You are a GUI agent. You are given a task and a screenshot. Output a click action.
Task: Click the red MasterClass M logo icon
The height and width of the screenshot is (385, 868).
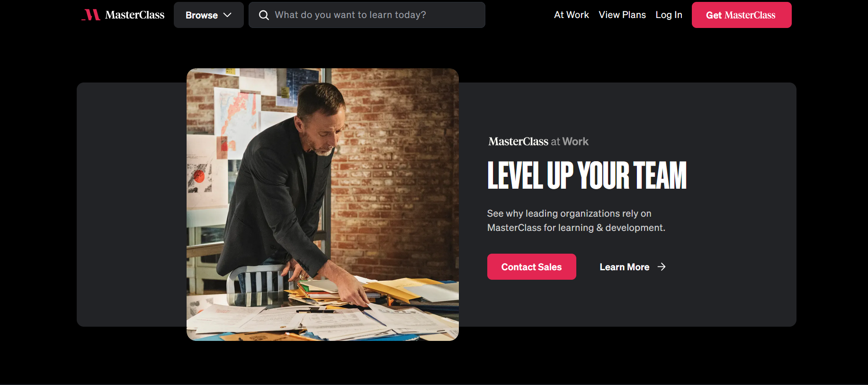click(x=91, y=15)
